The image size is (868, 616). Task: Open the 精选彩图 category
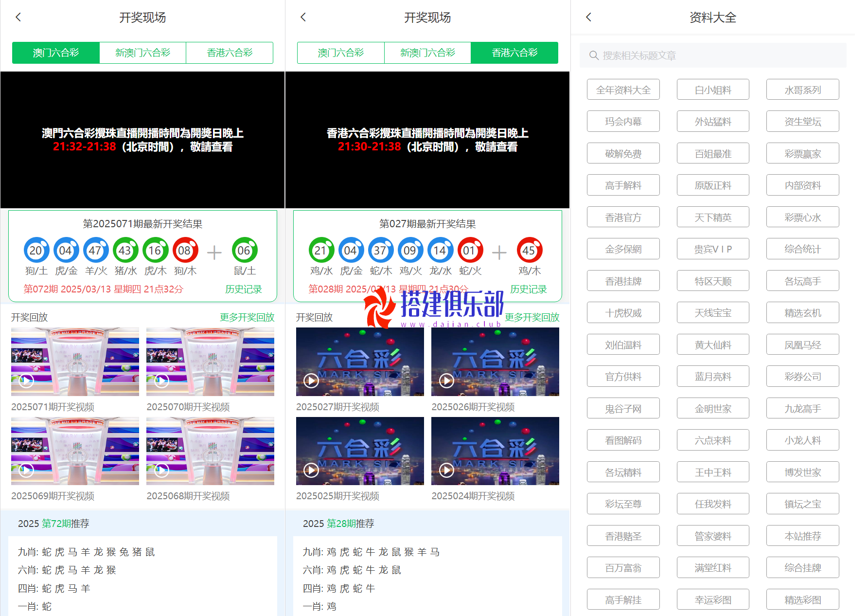(x=803, y=599)
